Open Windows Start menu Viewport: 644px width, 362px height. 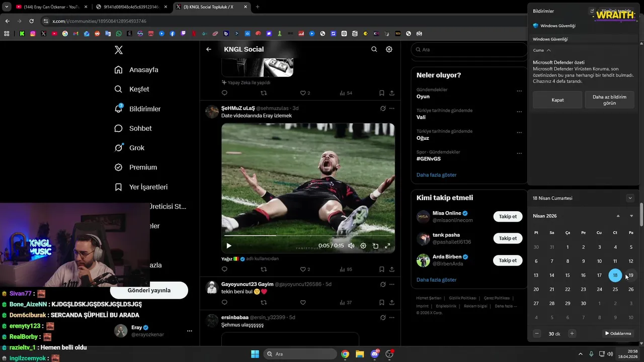(x=255, y=354)
